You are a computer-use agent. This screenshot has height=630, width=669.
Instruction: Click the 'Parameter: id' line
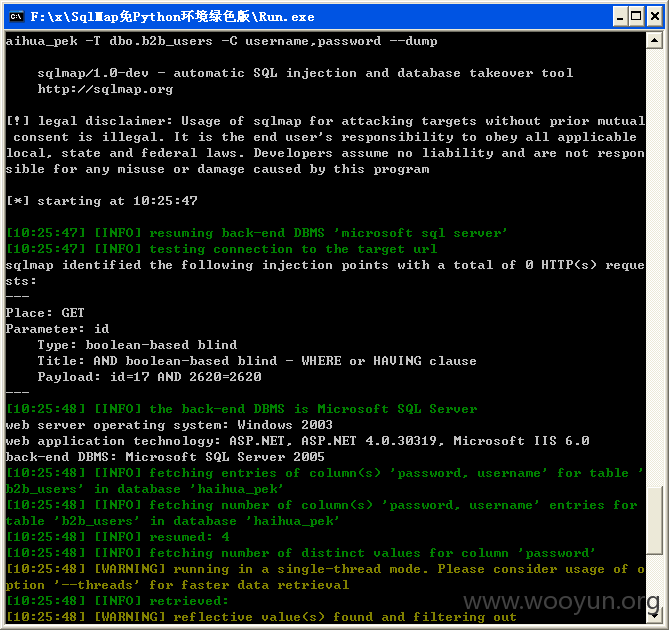tap(57, 329)
